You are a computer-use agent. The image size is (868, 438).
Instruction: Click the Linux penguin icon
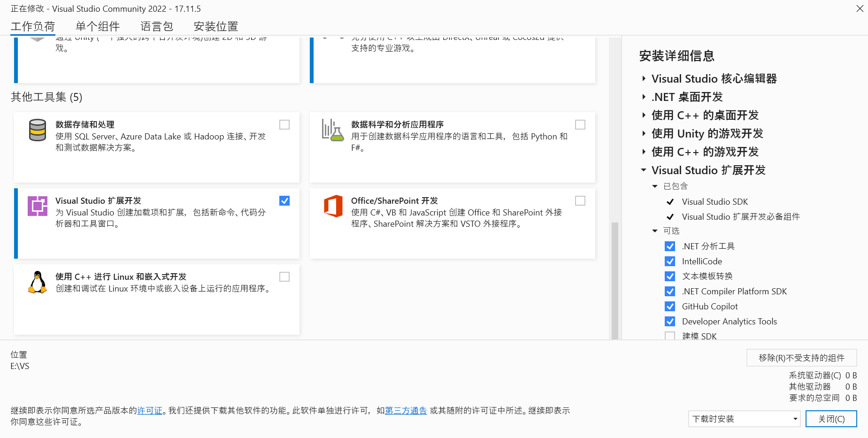[x=38, y=282]
